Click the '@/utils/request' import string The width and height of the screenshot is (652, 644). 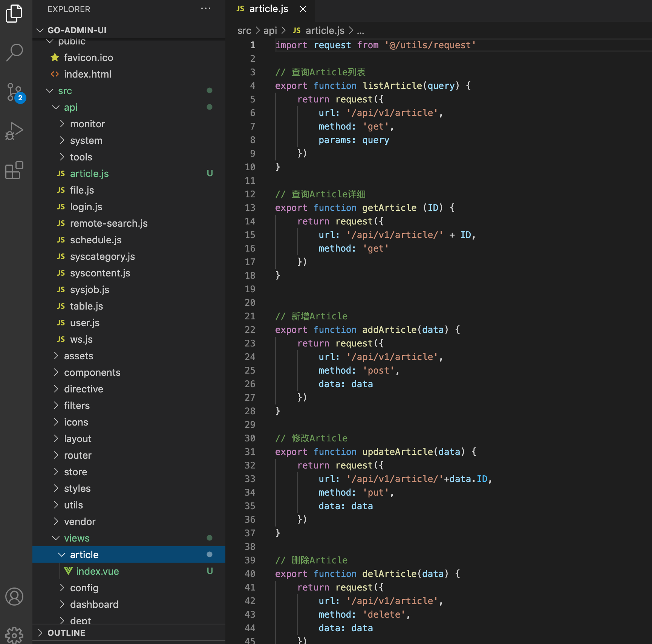coord(430,45)
